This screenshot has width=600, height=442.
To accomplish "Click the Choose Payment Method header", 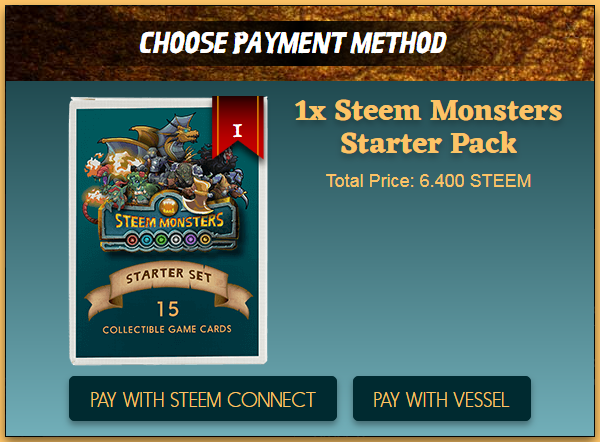I will click(293, 42).
